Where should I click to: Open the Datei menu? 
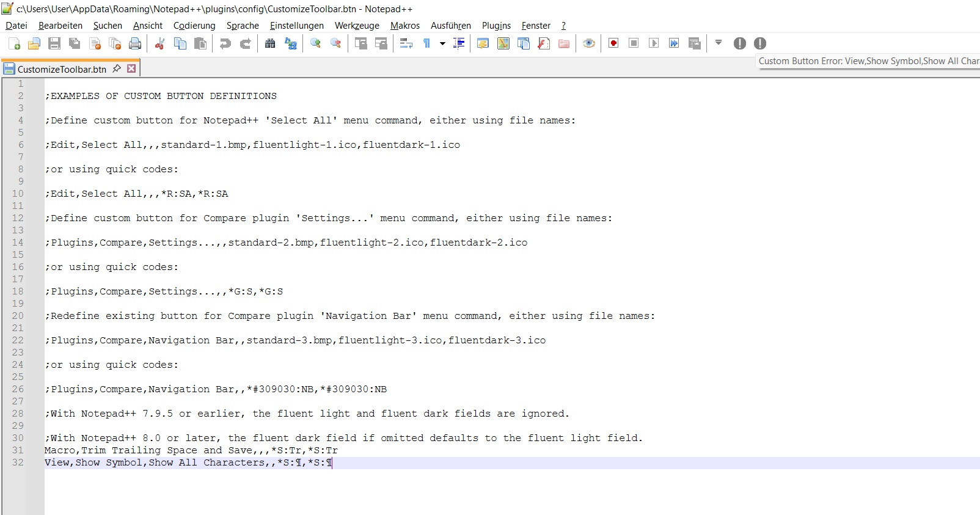pos(16,26)
